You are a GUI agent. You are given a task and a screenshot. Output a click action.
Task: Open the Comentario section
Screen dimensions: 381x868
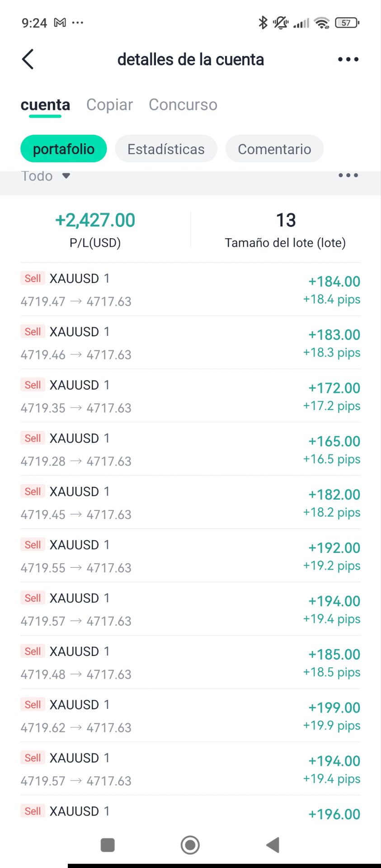(x=274, y=149)
